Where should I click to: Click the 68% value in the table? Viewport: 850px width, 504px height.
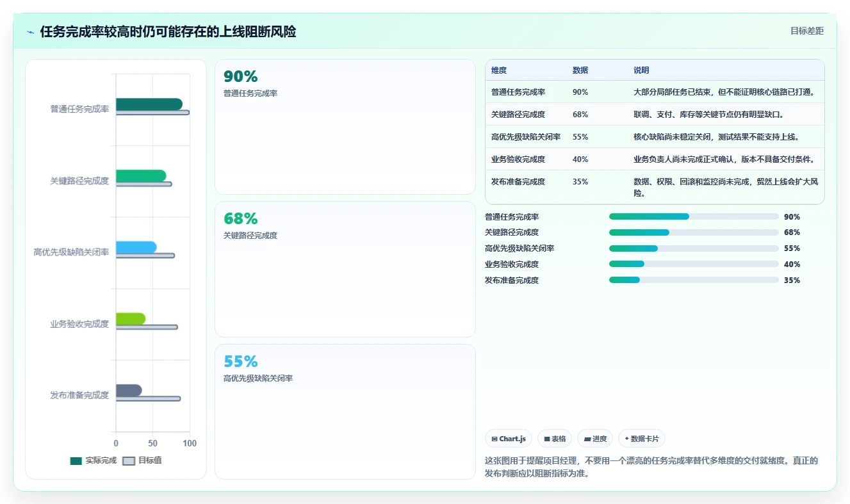580,115
